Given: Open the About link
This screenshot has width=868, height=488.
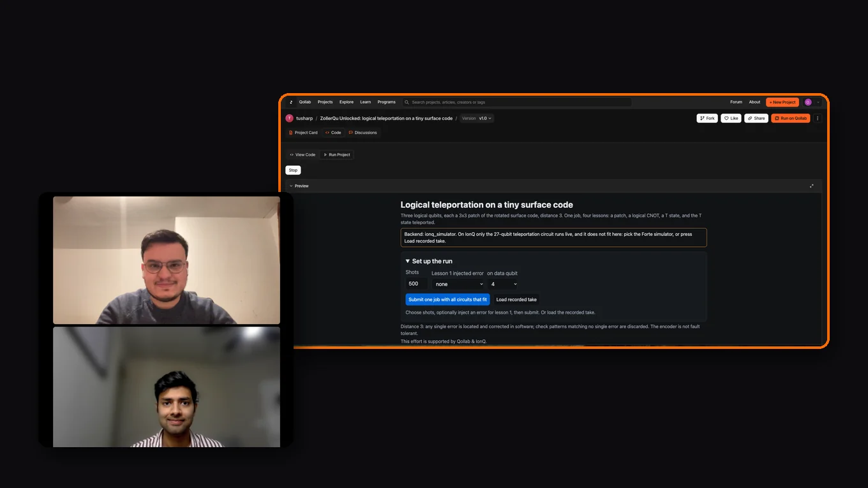Looking at the screenshot, I should (x=754, y=102).
